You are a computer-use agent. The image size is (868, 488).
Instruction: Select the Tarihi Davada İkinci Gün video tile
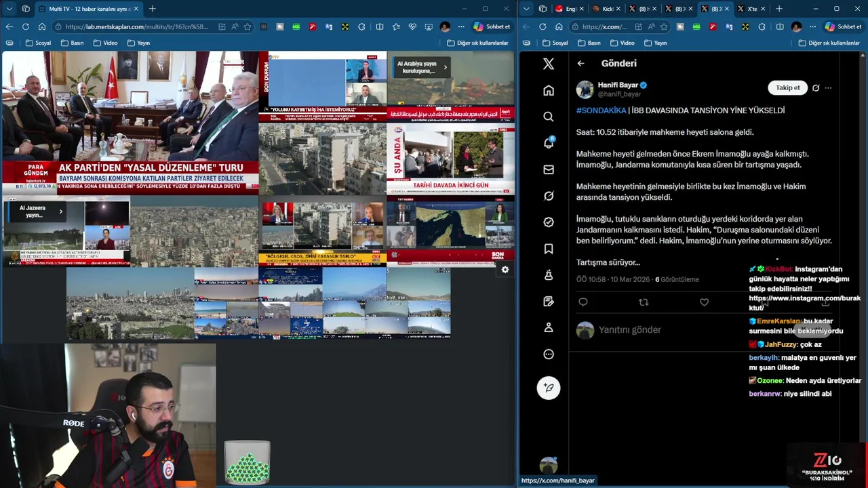[x=450, y=159]
